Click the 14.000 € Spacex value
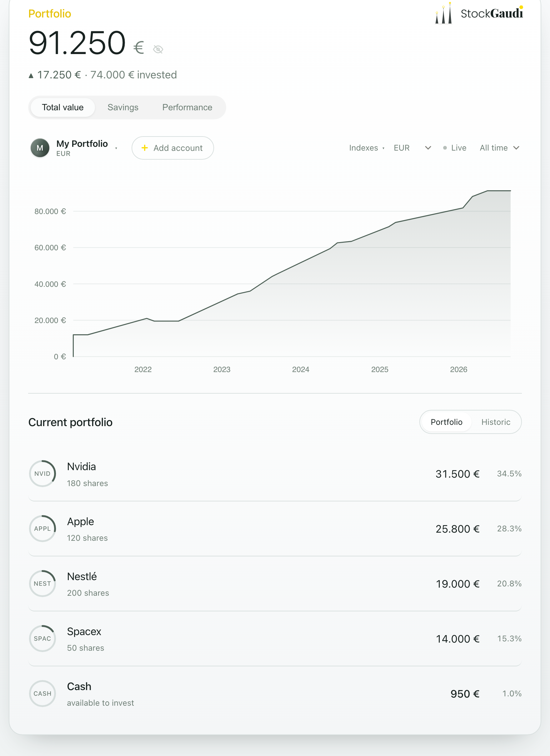 [457, 639]
